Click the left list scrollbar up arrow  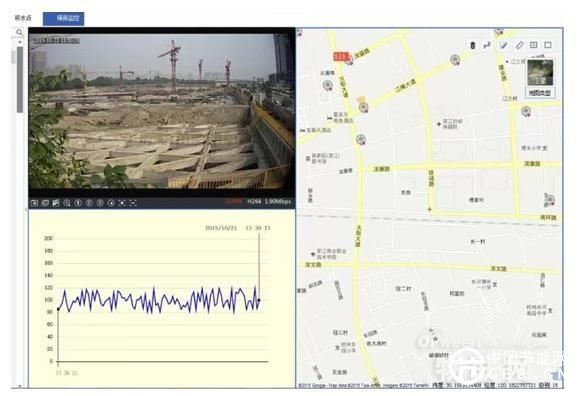coord(20,42)
